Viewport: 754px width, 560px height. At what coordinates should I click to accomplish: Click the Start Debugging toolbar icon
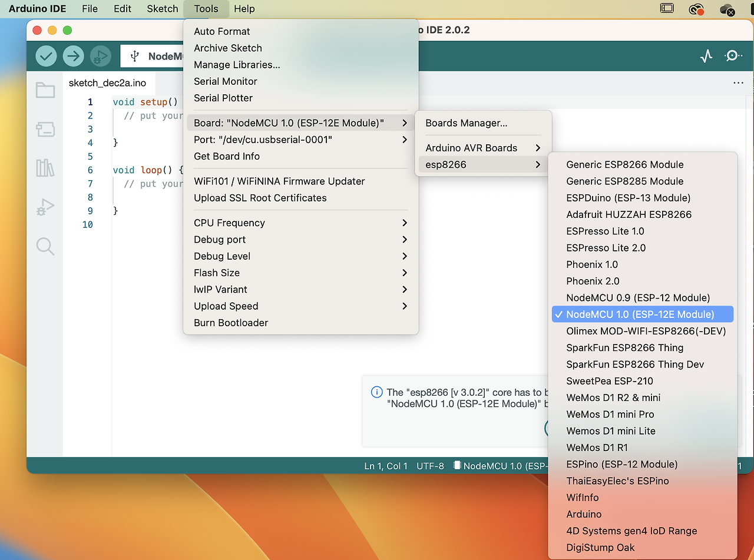click(x=100, y=56)
